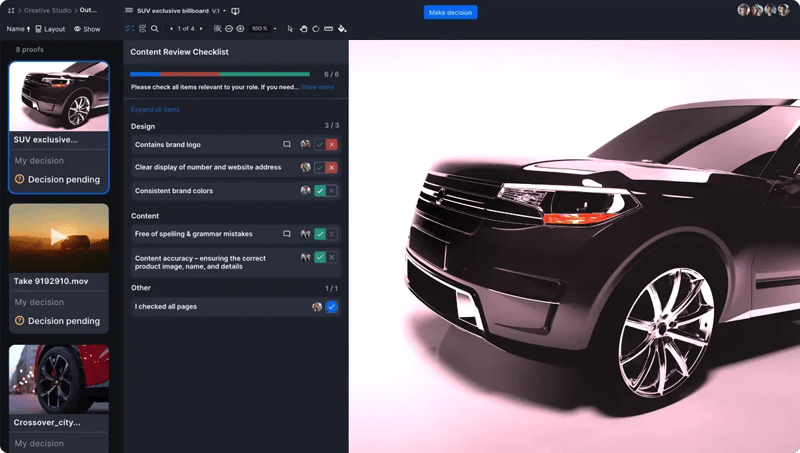Open comment on Contains brand logo
The image size is (800, 453).
click(x=287, y=144)
